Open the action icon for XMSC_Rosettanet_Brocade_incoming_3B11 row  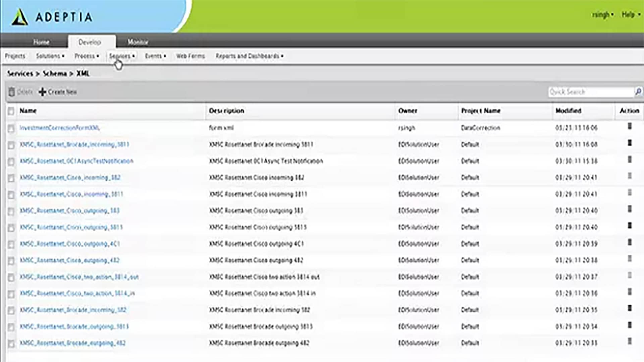[x=630, y=143]
